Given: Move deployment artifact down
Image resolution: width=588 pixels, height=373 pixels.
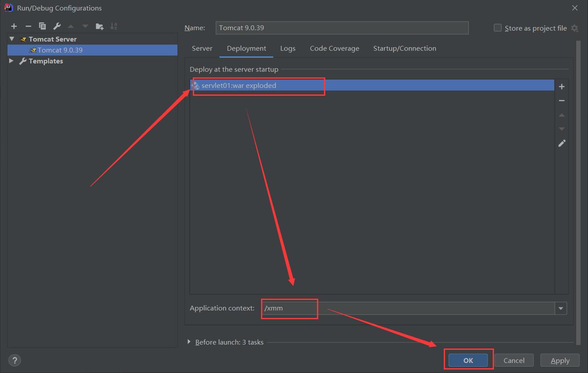Looking at the screenshot, I should (x=562, y=129).
